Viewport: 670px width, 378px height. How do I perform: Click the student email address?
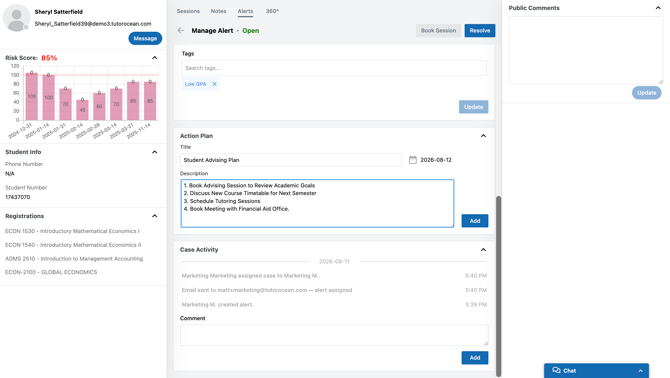[x=93, y=24]
